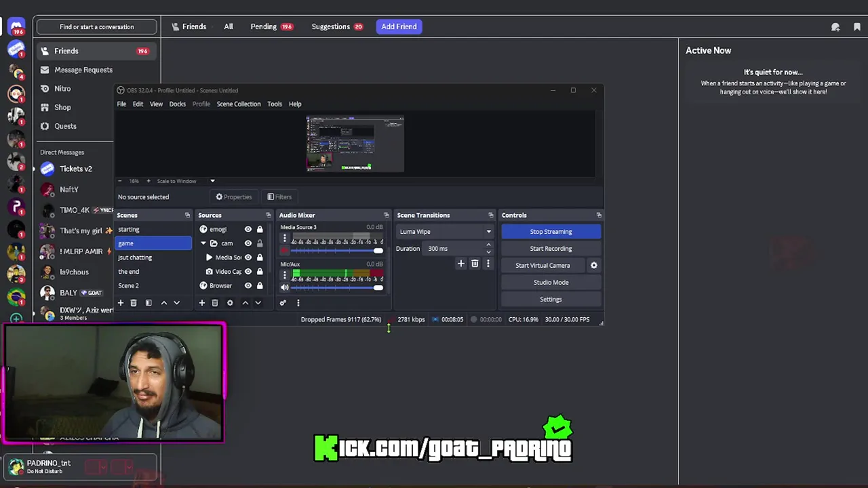Adjust Mic/Aux volume slider
Viewport: 868px width, 488px height.
(337, 287)
